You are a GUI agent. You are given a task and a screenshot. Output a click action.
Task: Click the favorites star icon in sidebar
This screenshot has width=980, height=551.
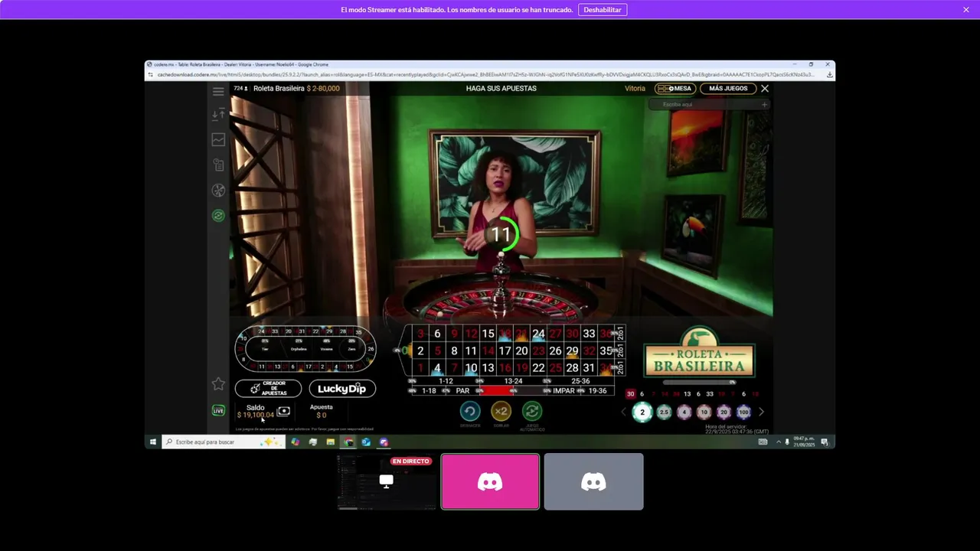[x=218, y=384]
